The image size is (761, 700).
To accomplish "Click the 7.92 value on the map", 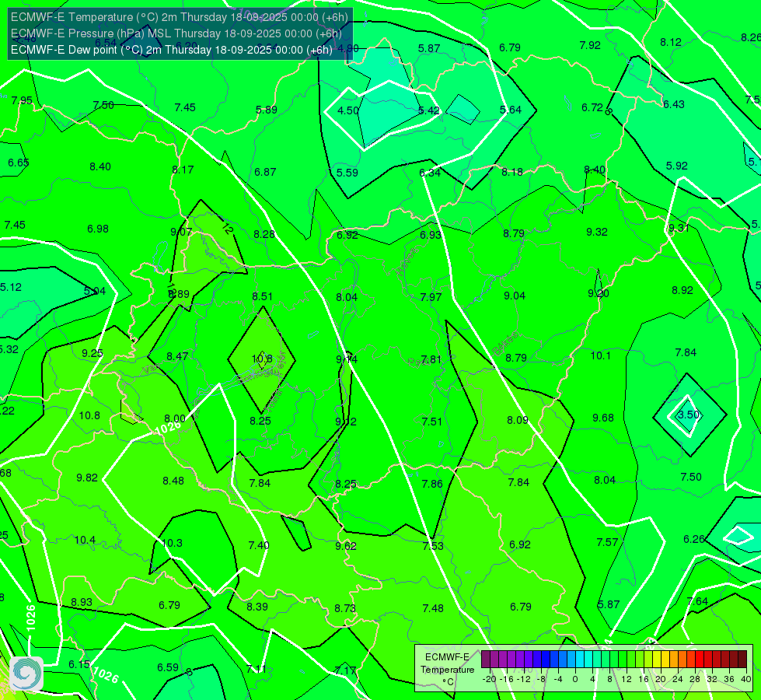I will tap(590, 45).
